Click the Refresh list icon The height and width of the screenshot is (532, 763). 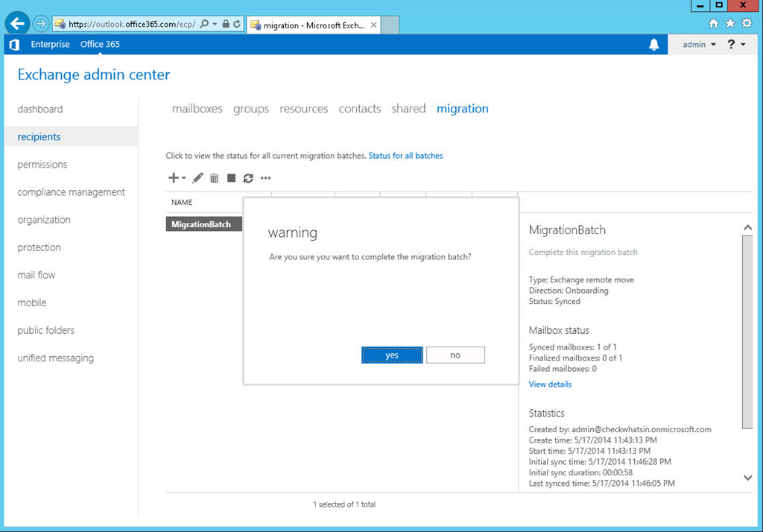coord(248,178)
